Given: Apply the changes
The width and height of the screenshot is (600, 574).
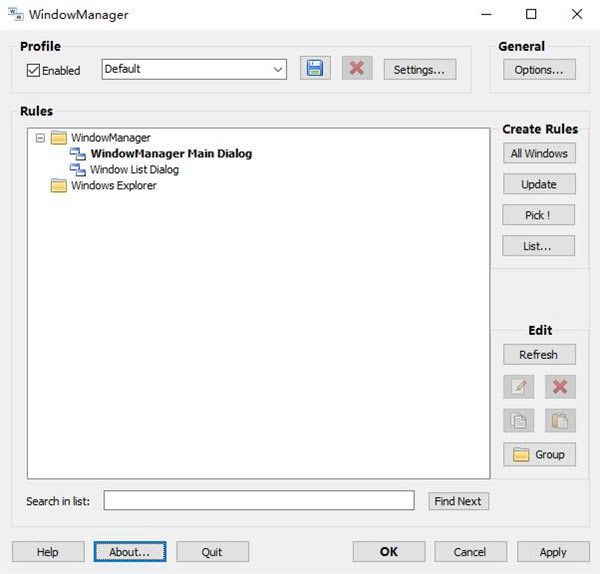Looking at the screenshot, I should (x=553, y=552).
